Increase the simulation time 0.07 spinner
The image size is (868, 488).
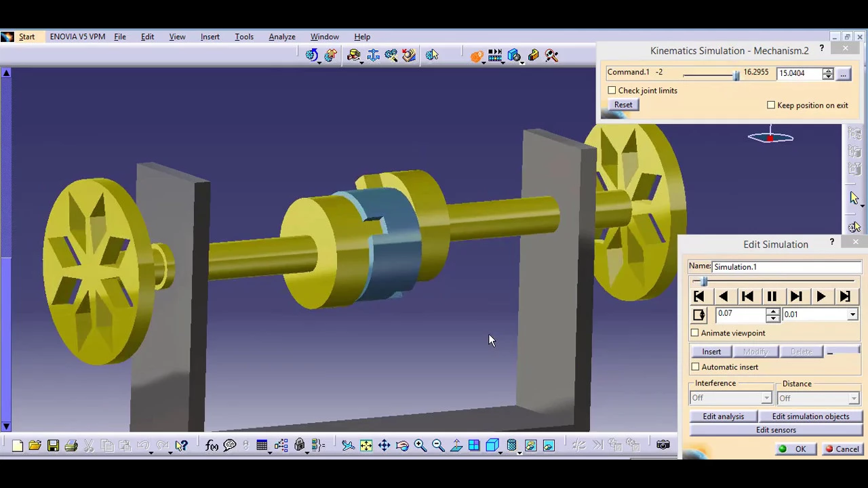click(x=773, y=311)
